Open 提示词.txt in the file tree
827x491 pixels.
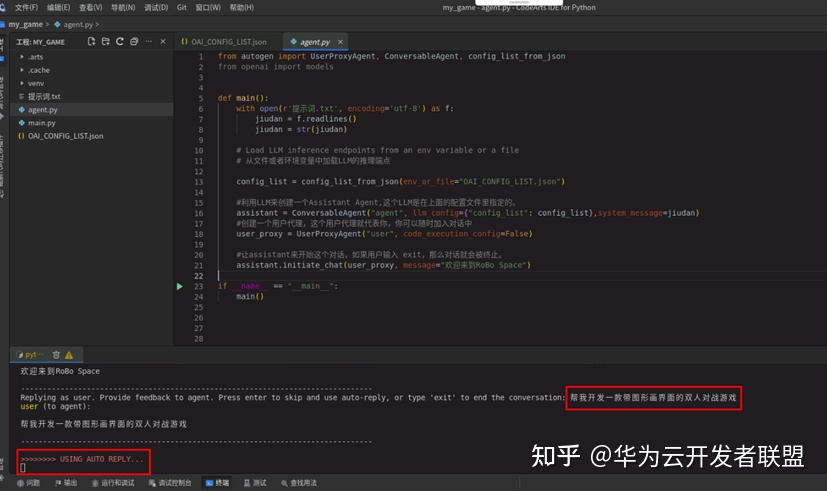(43, 96)
